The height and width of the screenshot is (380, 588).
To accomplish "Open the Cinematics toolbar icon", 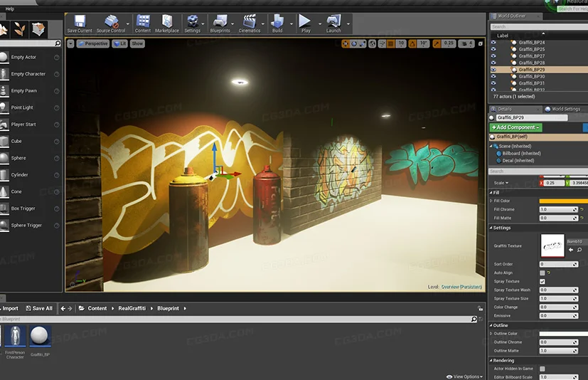I will pos(250,23).
